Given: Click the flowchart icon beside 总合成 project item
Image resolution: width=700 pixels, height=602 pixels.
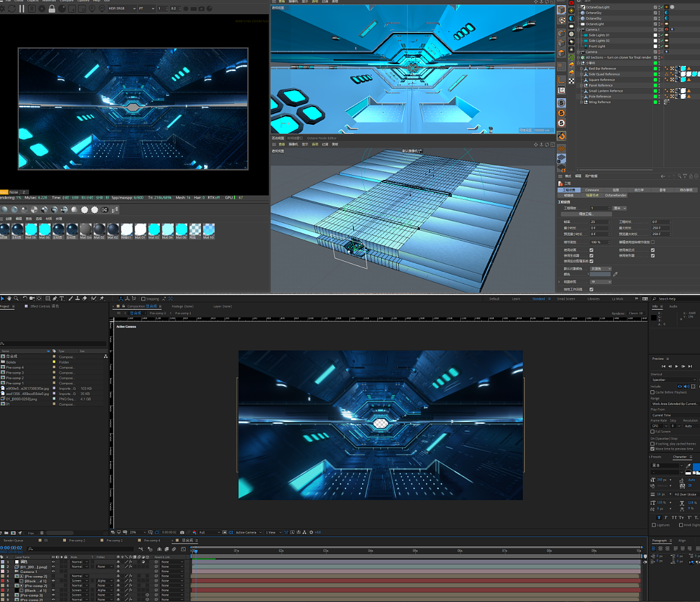Looking at the screenshot, I should (x=105, y=356).
